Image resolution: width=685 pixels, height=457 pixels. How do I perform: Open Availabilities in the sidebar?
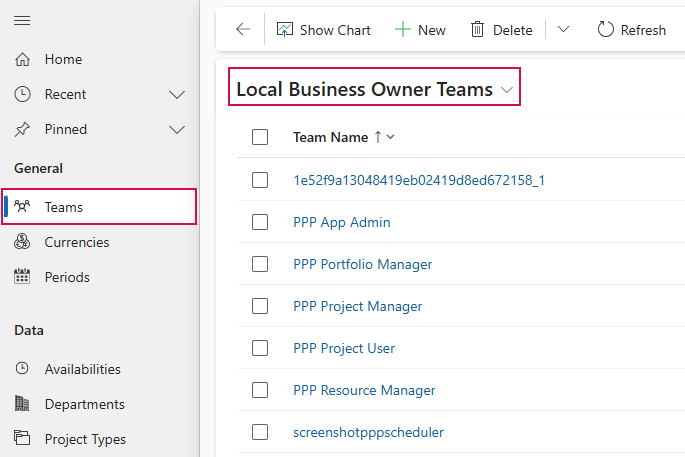(x=83, y=369)
